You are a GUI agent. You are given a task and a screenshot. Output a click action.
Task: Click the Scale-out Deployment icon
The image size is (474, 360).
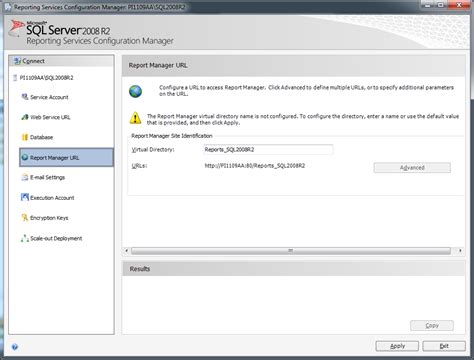pyautogui.click(x=25, y=238)
